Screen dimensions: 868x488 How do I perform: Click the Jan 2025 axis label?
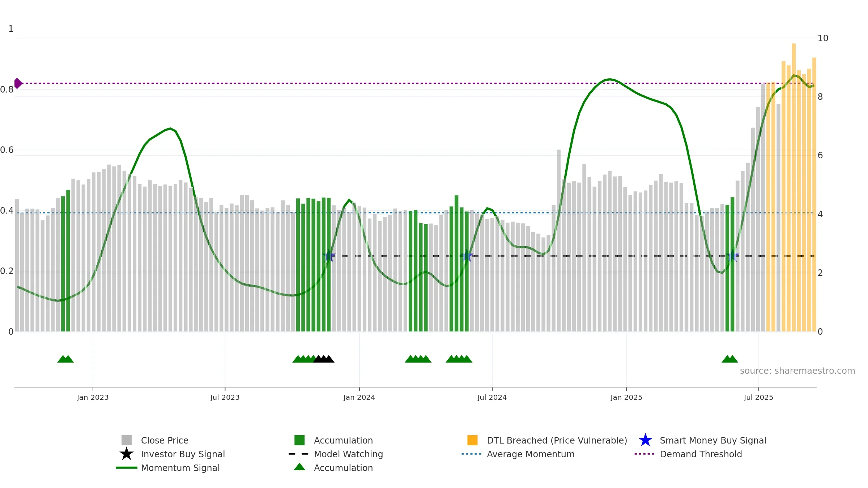coord(626,398)
